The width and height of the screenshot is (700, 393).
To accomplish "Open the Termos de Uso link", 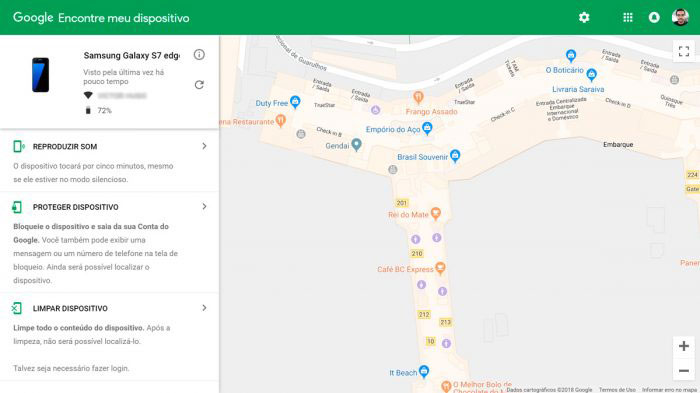I will tap(617, 390).
